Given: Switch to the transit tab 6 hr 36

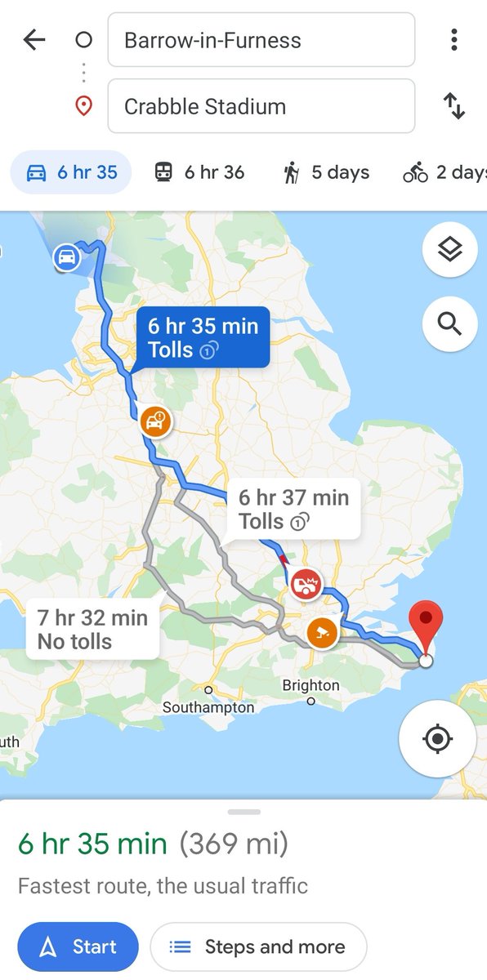Looking at the screenshot, I should point(199,172).
